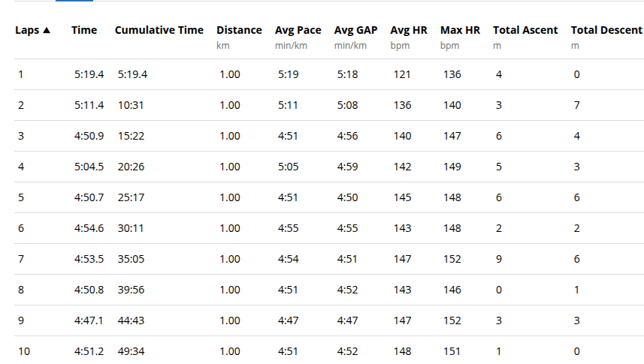Select lap 3 time 4:50.9
Screen dimensions: 644x364
[89, 137]
